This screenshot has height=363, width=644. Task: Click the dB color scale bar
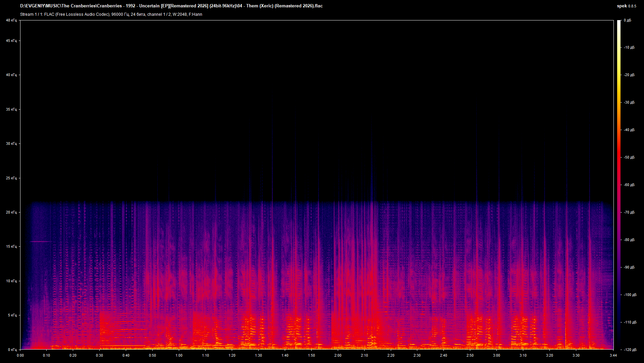(619, 184)
